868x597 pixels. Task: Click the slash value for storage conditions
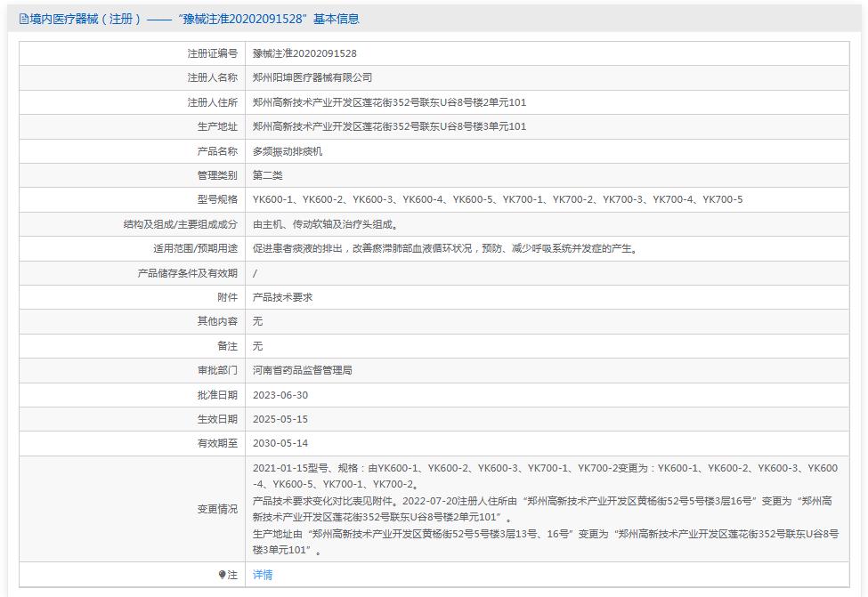tap(255, 273)
